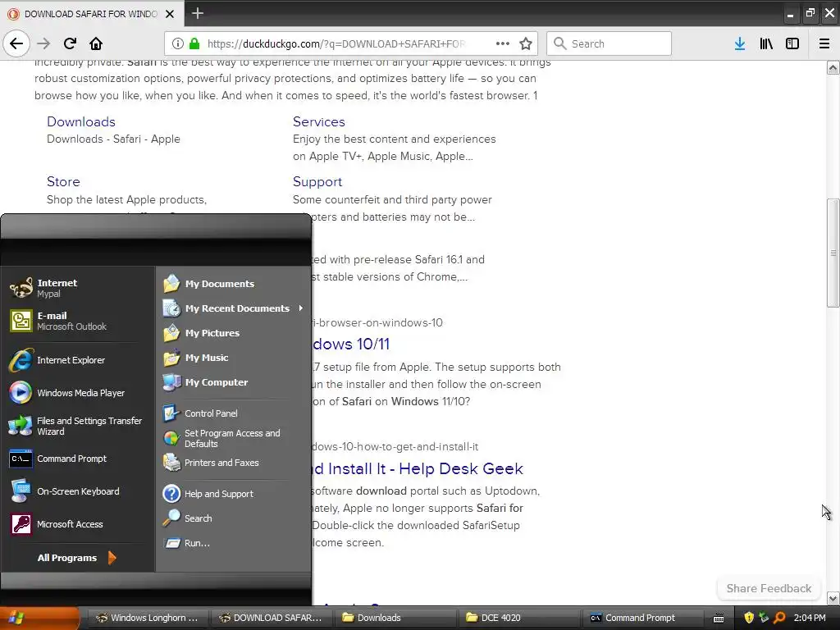
Task: Open the downloads arrow panel
Action: click(x=740, y=43)
